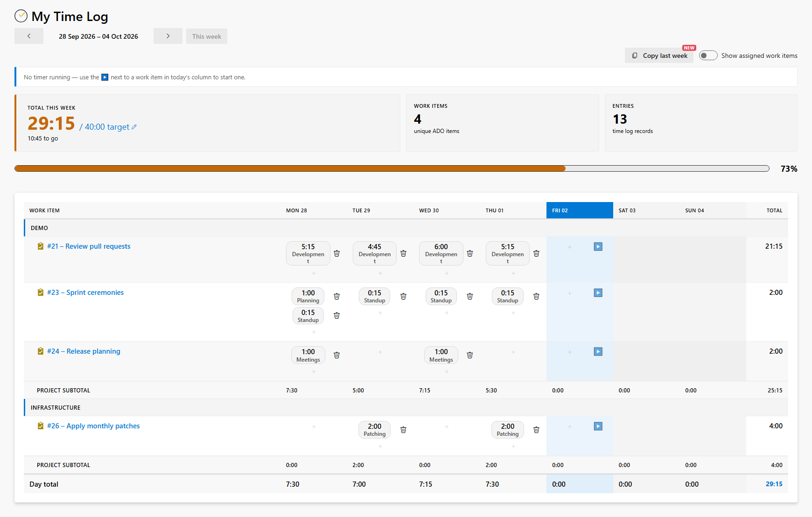The width and height of the screenshot is (812, 517).
Task: Delete Tuesday 4:45 Development entry
Action: click(x=403, y=253)
